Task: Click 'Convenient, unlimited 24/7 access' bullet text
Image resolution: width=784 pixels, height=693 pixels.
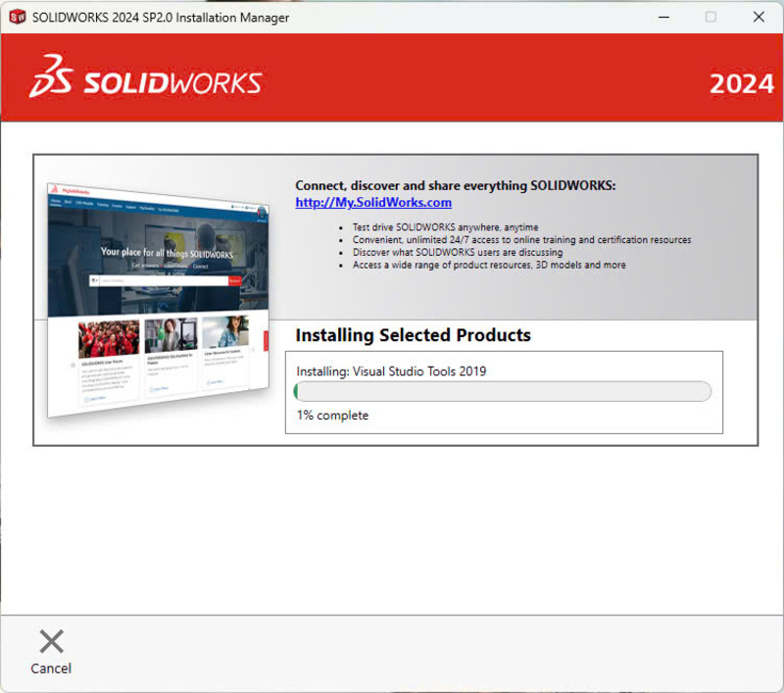Action: [x=521, y=239]
